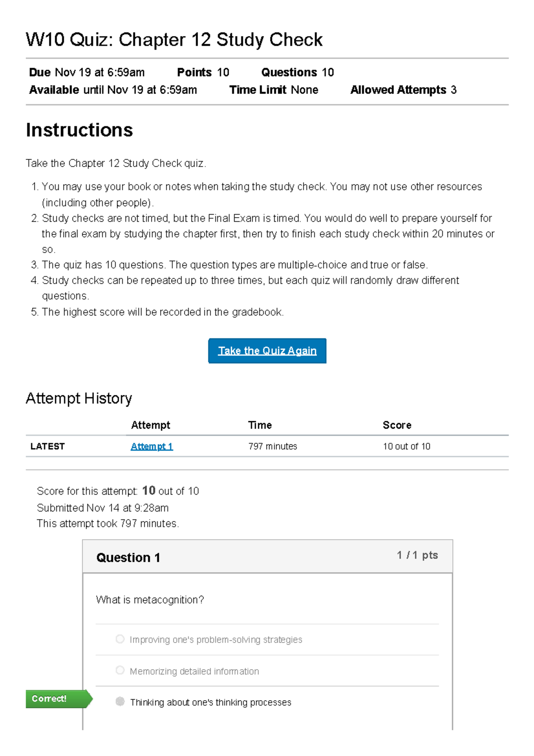Select the Memorizing detailed information radio button
The image size is (534, 756).
120,670
